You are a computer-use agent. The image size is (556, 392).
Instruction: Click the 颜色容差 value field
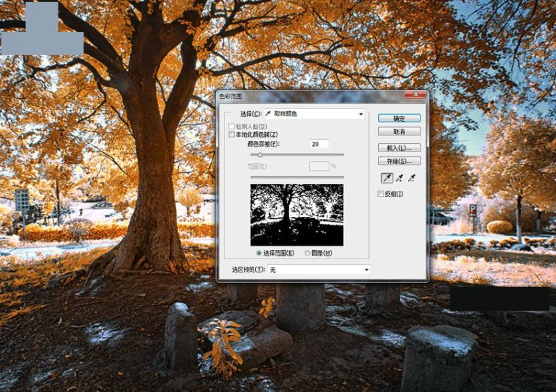(x=319, y=144)
